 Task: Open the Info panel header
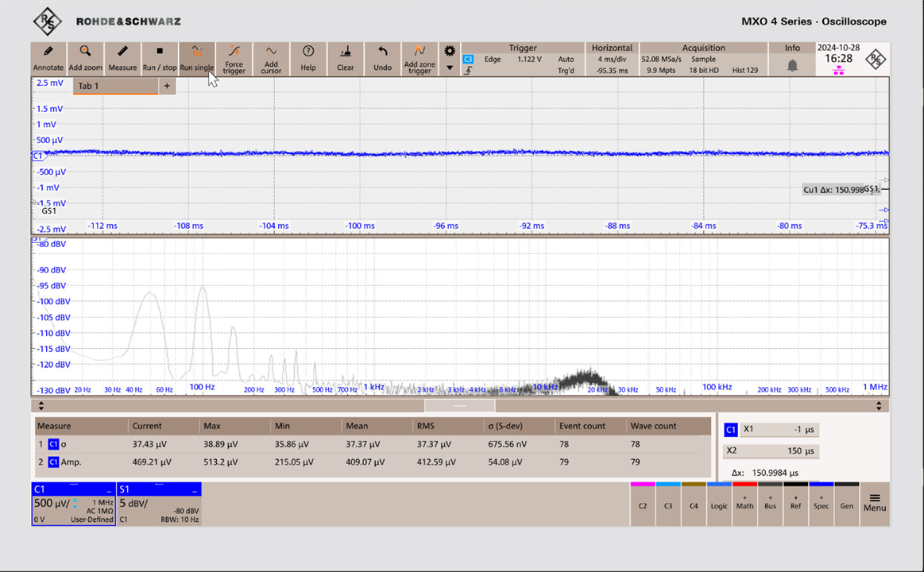[792, 48]
